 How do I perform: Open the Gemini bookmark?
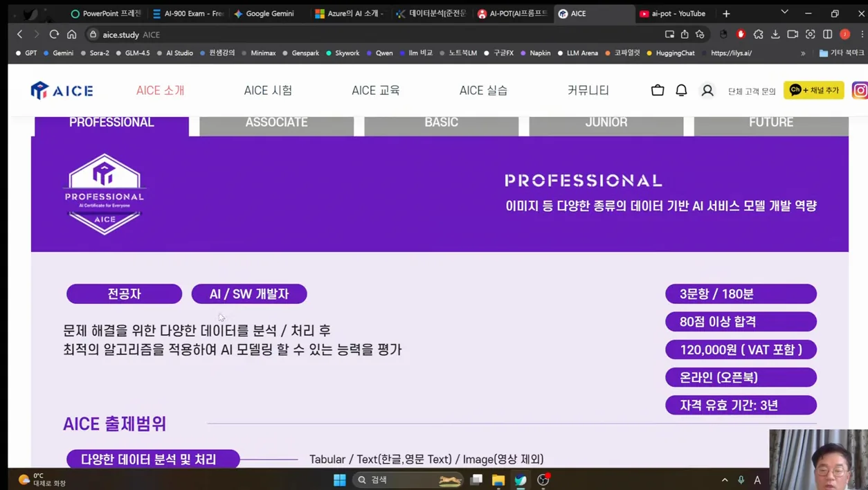tap(58, 53)
